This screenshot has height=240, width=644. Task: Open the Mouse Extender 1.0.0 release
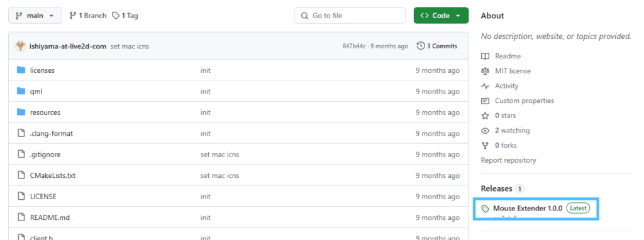pyautogui.click(x=528, y=209)
